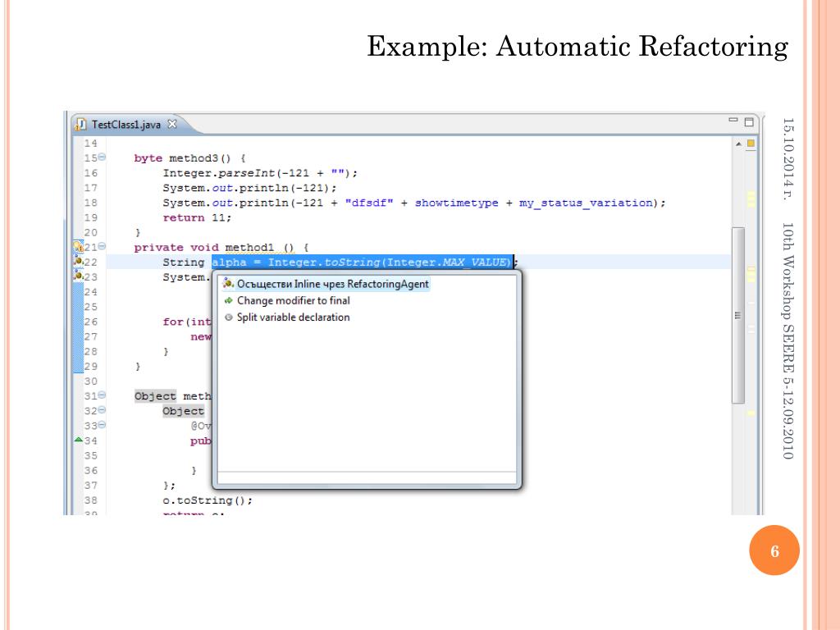840x630 pixels.
Task: Choose 'Change modifier to final' proposal
Action: coord(287,300)
